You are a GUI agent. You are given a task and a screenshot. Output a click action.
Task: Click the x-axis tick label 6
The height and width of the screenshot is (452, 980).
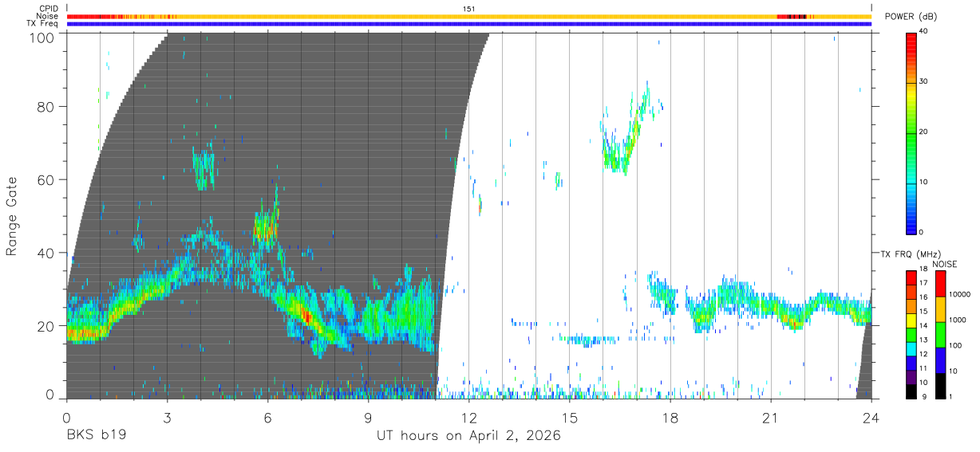click(x=267, y=417)
